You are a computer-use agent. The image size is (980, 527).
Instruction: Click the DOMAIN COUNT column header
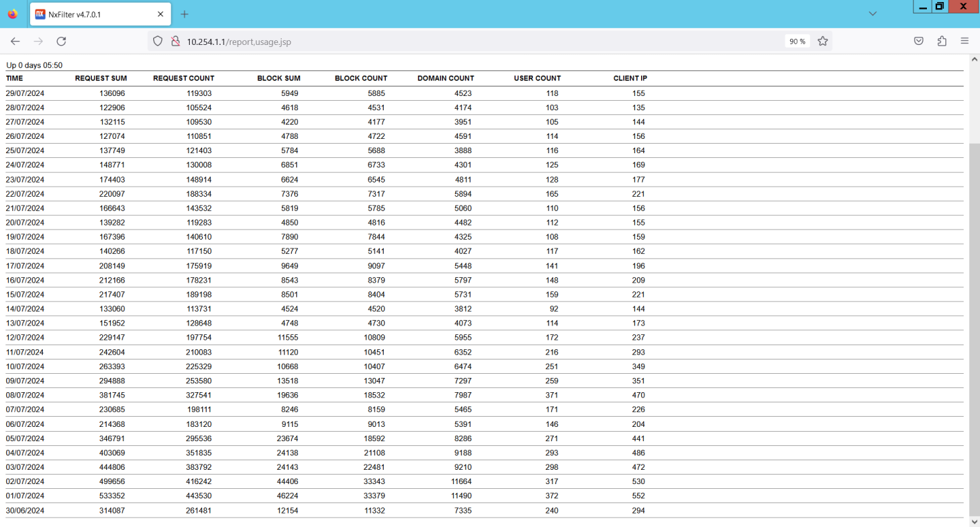point(446,78)
